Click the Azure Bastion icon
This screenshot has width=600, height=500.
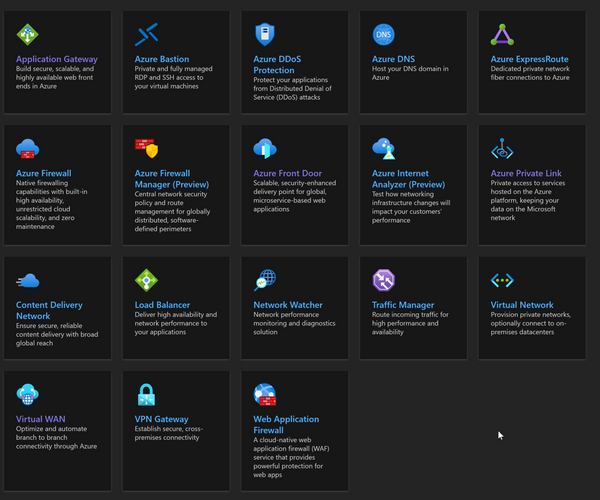(x=146, y=35)
